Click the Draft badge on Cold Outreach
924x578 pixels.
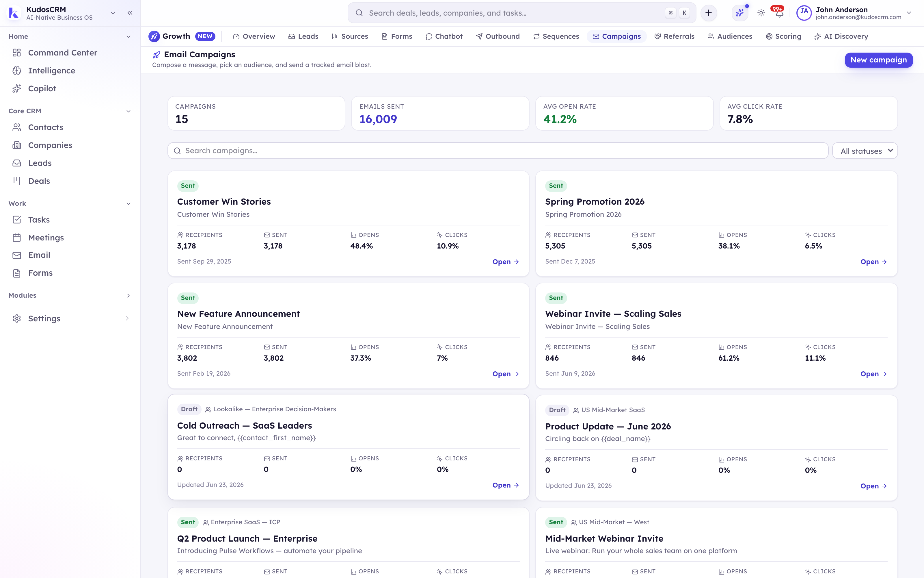tap(189, 409)
